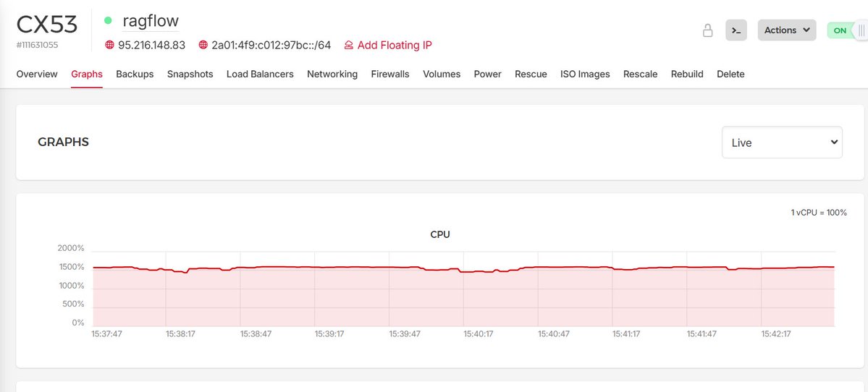Viewport: 868px width, 392px height.
Task: Select the Delete tab
Action: click(x=730, y=74)
